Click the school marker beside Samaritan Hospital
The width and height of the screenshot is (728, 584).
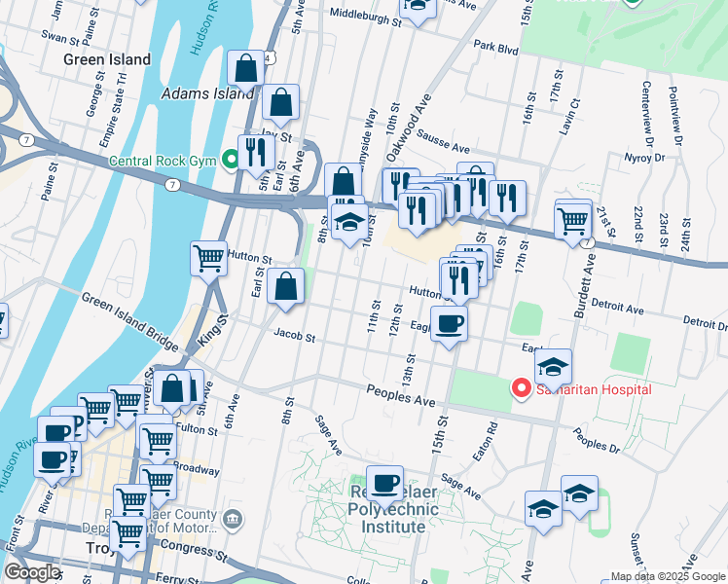[553, 370]
